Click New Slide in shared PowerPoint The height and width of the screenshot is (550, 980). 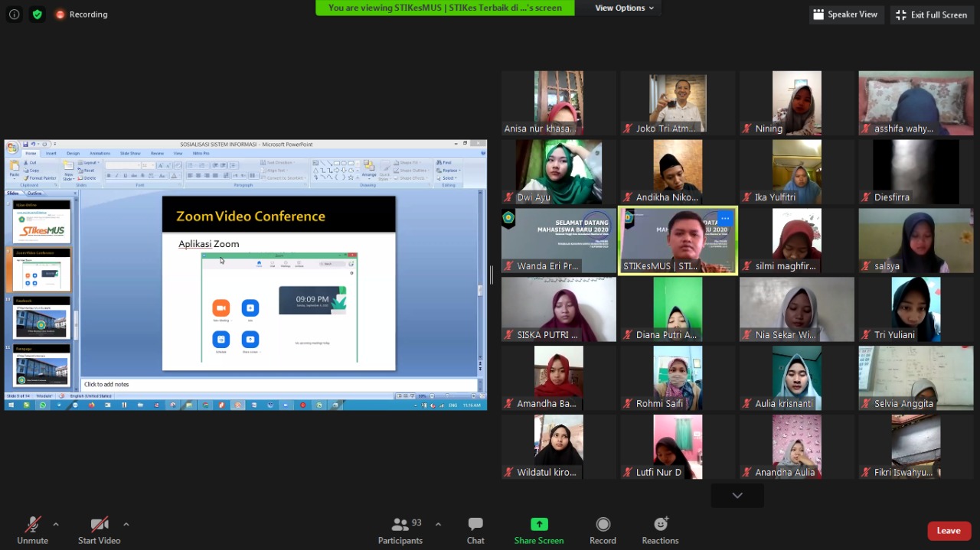(69, 170)
